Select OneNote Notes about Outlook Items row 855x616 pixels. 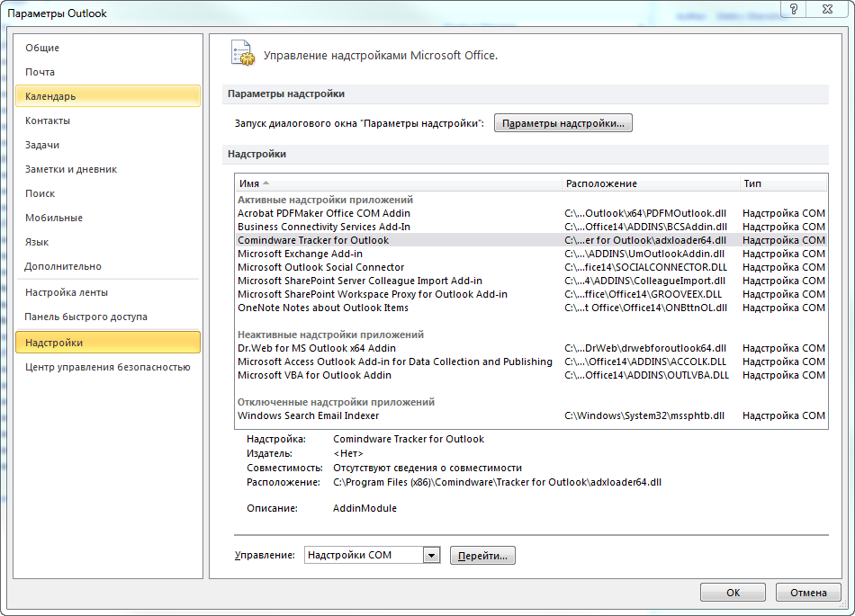(x=531, y=308)
